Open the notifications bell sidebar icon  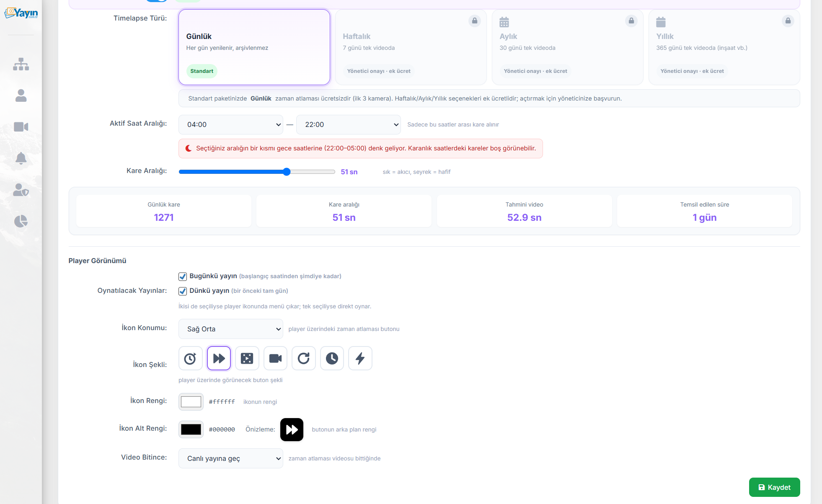(21, 158)
